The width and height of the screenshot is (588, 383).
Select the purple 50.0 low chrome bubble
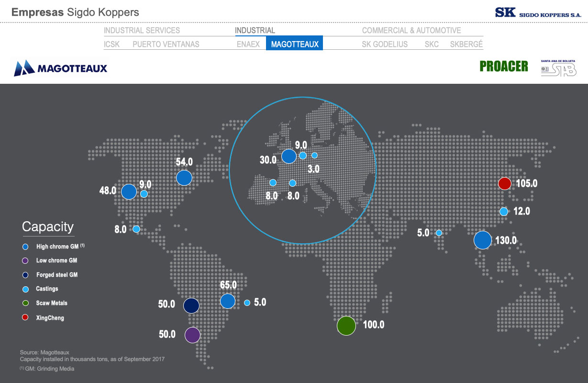(x=192, y=335)
